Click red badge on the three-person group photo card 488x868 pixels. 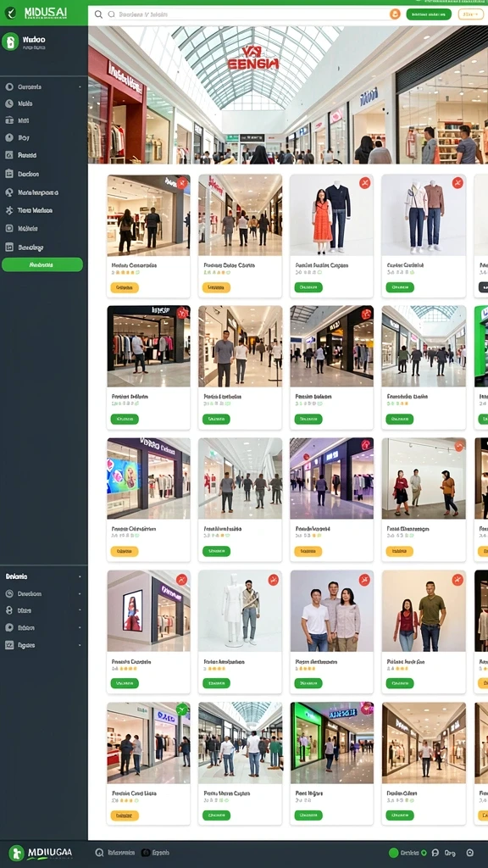364,580
